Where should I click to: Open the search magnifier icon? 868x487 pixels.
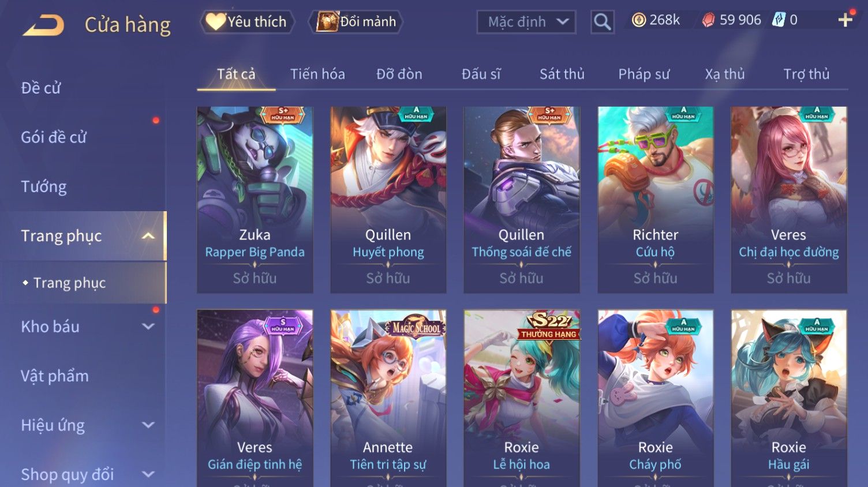[602, 22]
